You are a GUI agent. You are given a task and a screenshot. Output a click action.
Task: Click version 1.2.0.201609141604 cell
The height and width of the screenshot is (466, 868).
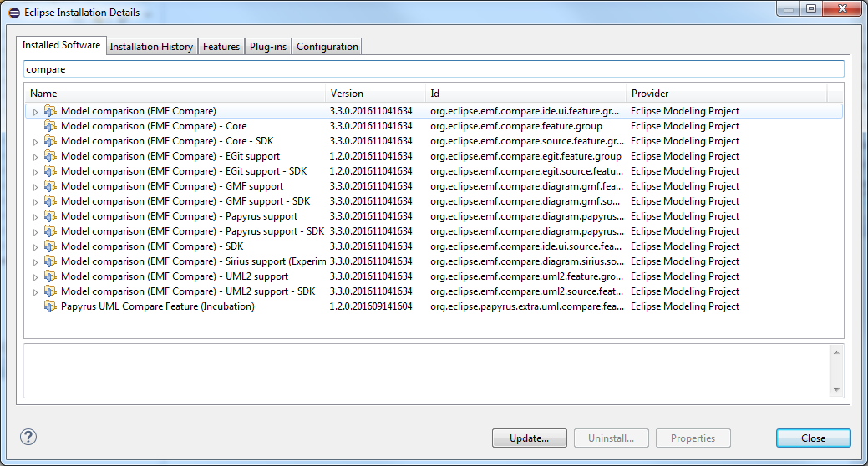pos(371,306)
